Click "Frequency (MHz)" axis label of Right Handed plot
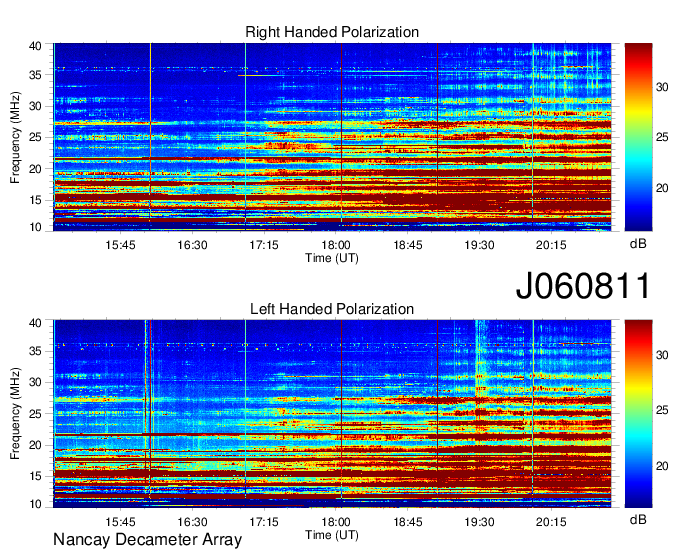680x552 pixels. tap(15, 137)
